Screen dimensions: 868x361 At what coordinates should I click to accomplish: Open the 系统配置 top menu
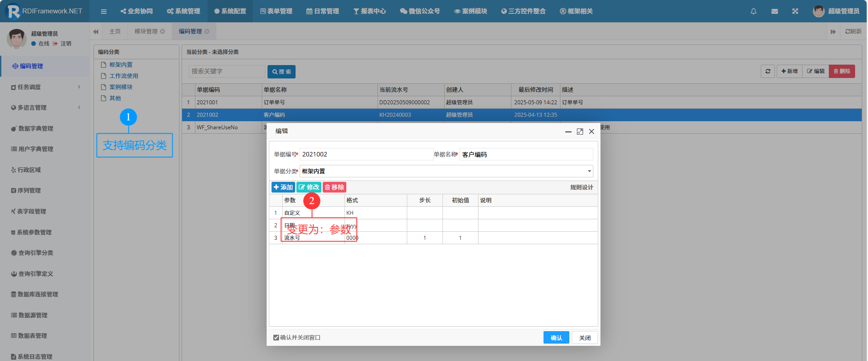tap(230, 11)
